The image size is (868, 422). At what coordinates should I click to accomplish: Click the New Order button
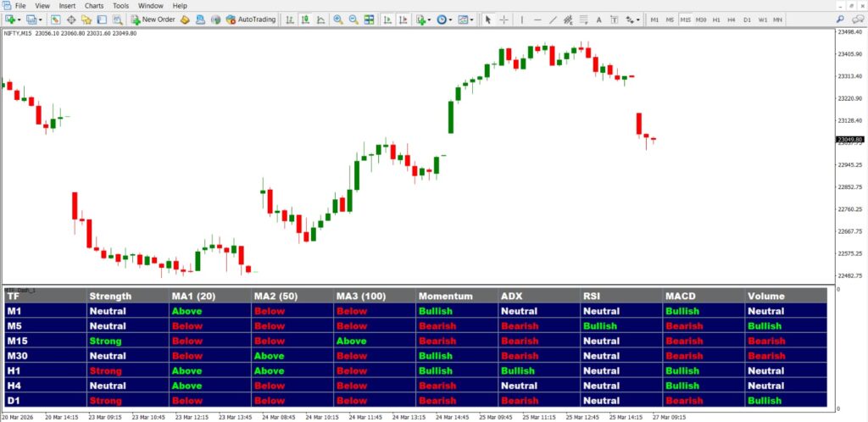tap(153, 19)
